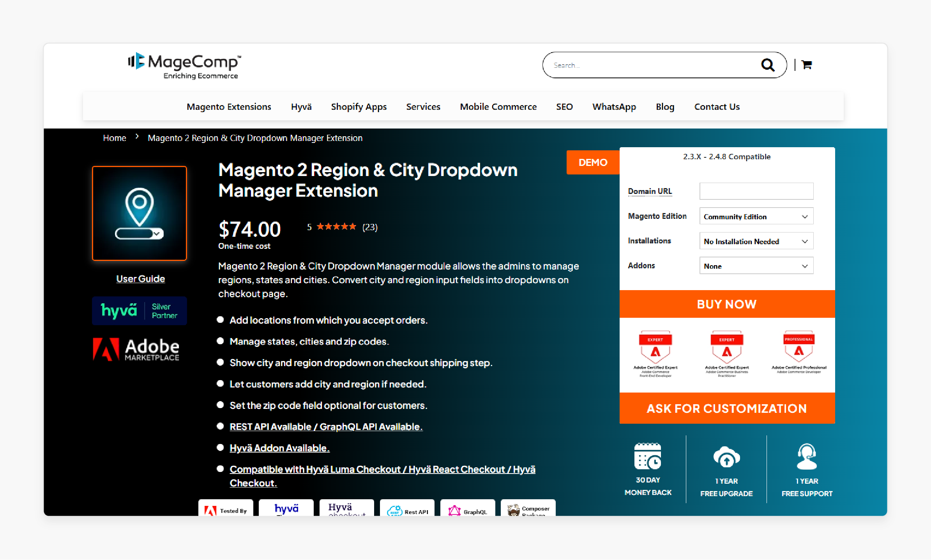Open the Magento Edition dropdown

pyautogui.click(x=756, y=217)
